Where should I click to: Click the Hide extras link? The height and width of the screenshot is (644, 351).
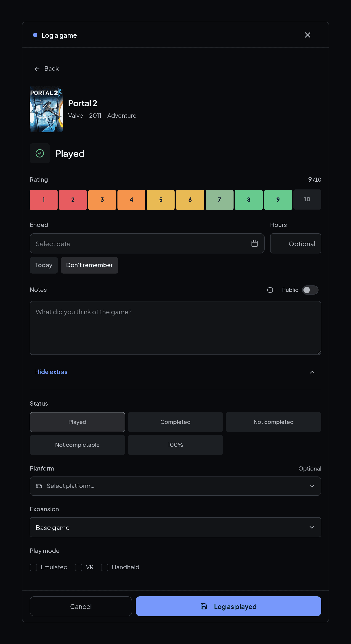point(51,372)
